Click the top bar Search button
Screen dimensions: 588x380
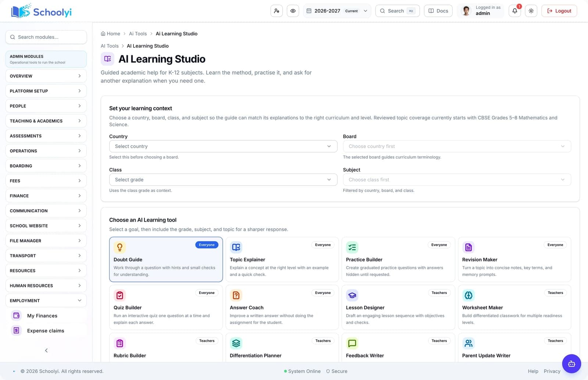(397, 11)
